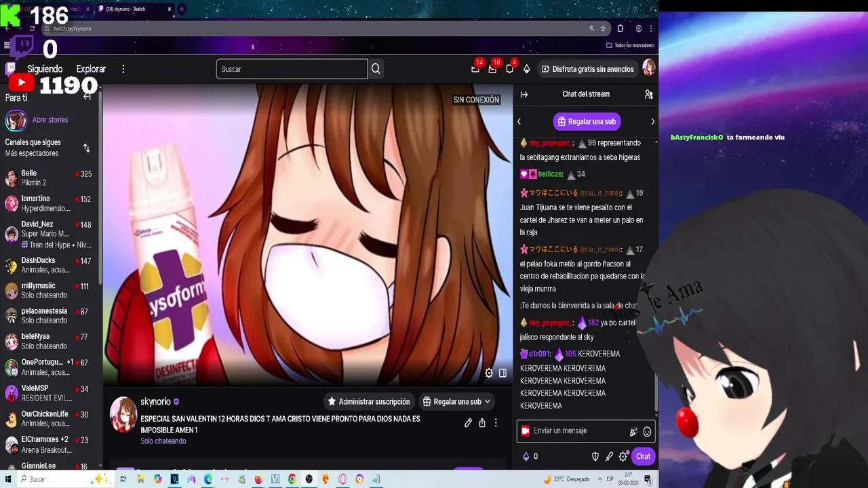This screenshot has width=868, height=488.
Task: Open the video player settings gear
Action: click(489, 373)
